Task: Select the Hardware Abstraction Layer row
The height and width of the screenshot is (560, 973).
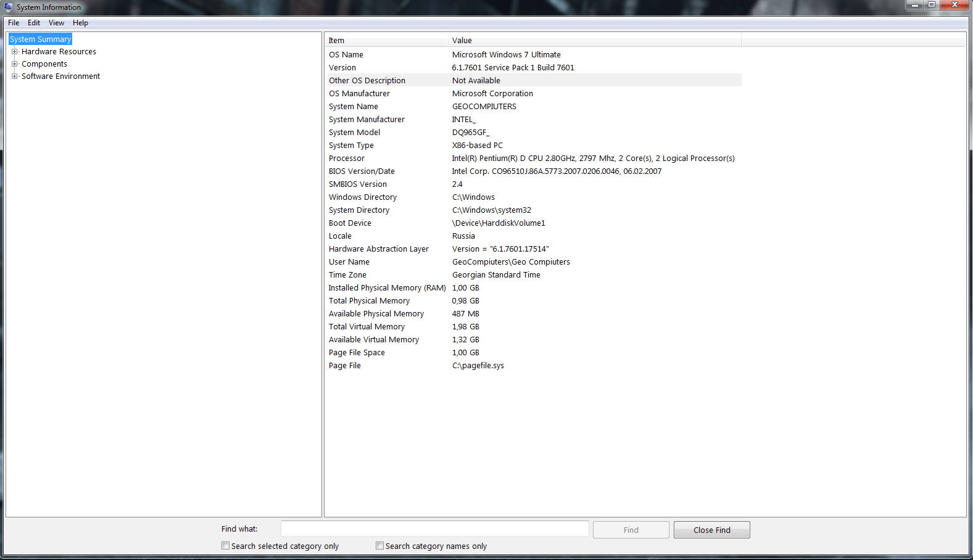Action: tap(533, 249)
